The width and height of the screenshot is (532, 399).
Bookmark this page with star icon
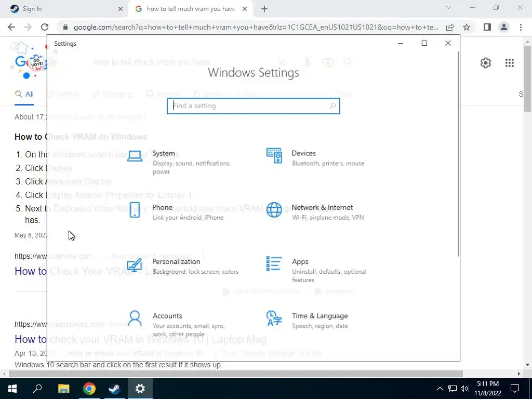tap(467, 27)
